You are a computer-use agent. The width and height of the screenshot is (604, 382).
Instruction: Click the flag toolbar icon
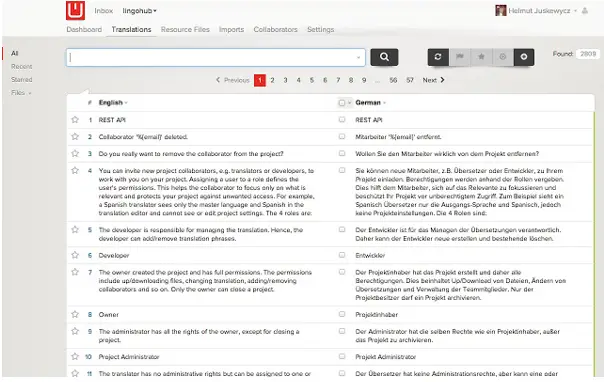pyautogui.click(x=460, y=57)
